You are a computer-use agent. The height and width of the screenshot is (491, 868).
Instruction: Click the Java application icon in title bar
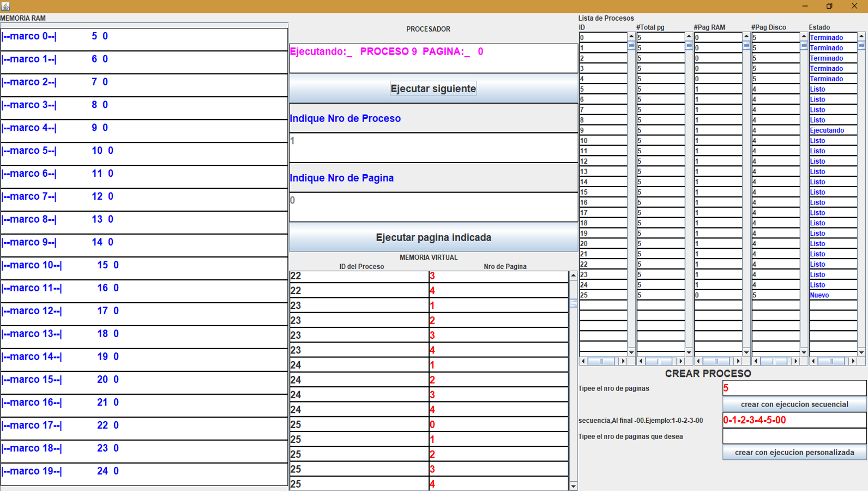point(5,6)
